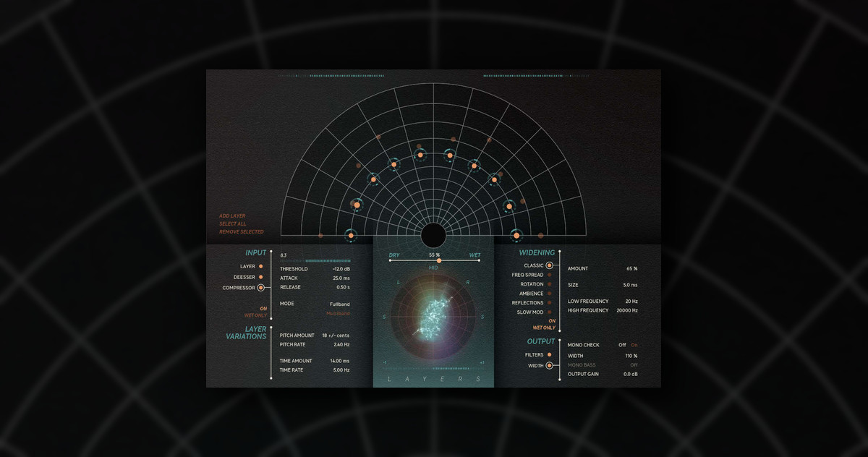
Task: Select the Freq Spread widening dot
Action: [550, 275]
